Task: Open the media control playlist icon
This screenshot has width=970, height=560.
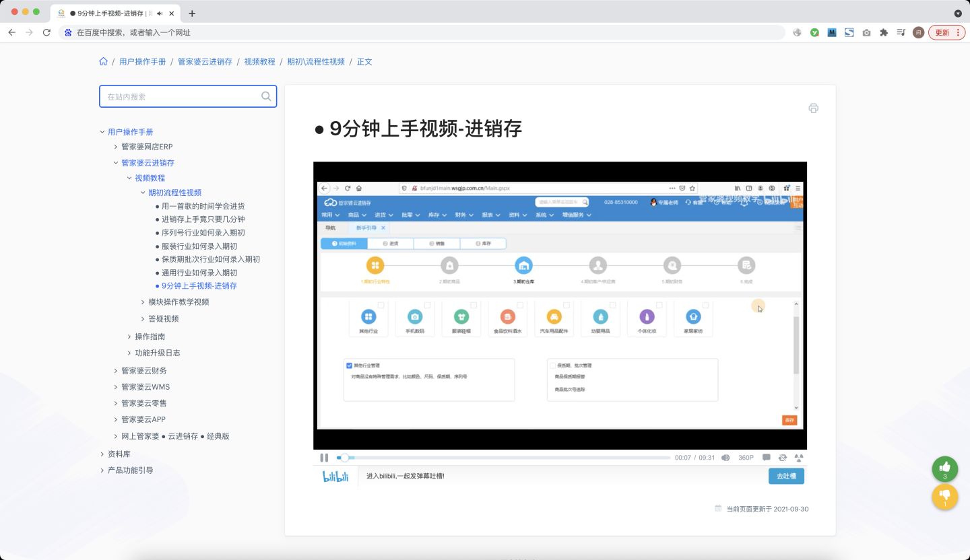Action: (901, 32)
